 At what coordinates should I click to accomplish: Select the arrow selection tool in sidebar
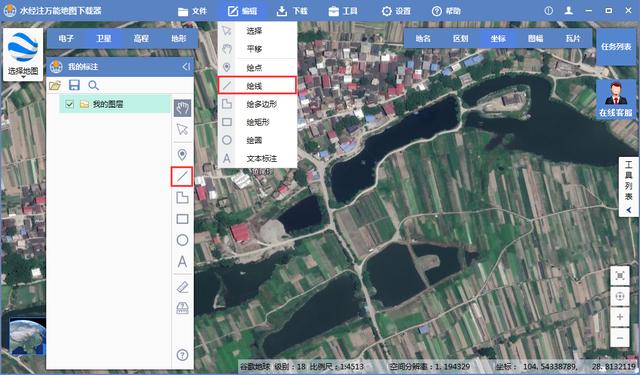tap(182, 129)
